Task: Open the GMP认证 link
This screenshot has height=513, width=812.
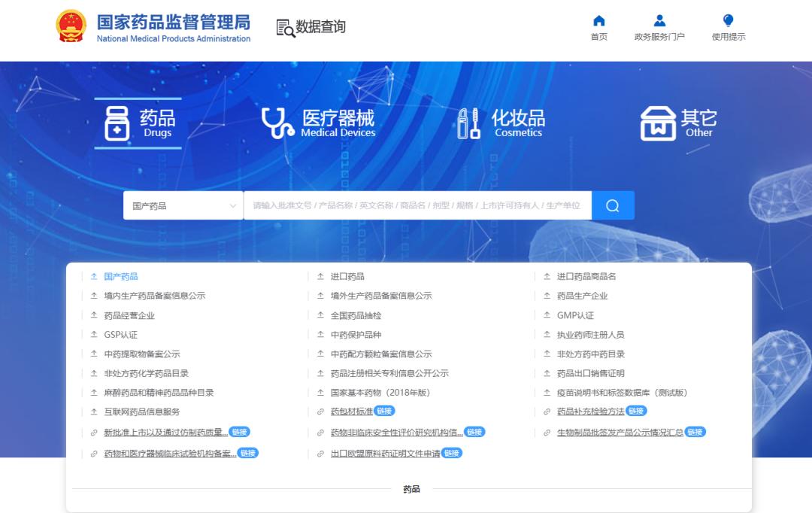Action: point(575,316)
